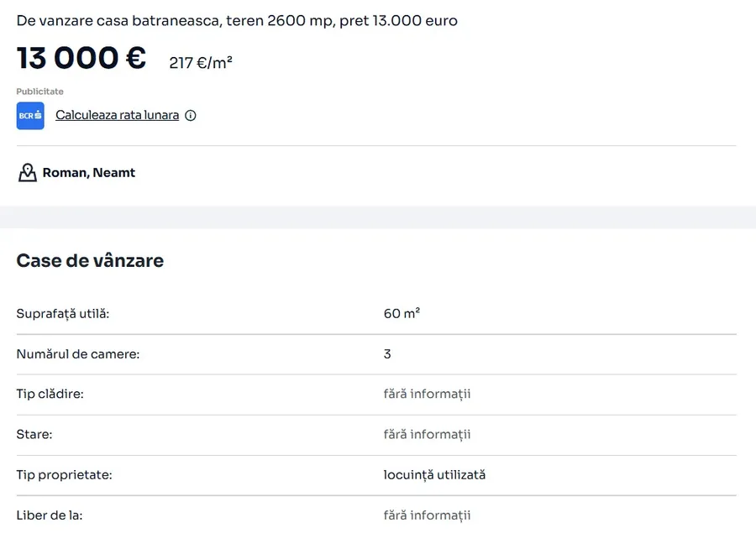Click the Publicitate label
Screen dimensions: 756x533
pyautogui.click(x=39, y=91)
